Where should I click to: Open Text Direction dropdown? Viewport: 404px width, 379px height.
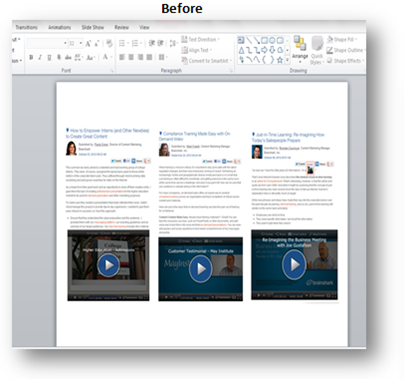(201, 39)
